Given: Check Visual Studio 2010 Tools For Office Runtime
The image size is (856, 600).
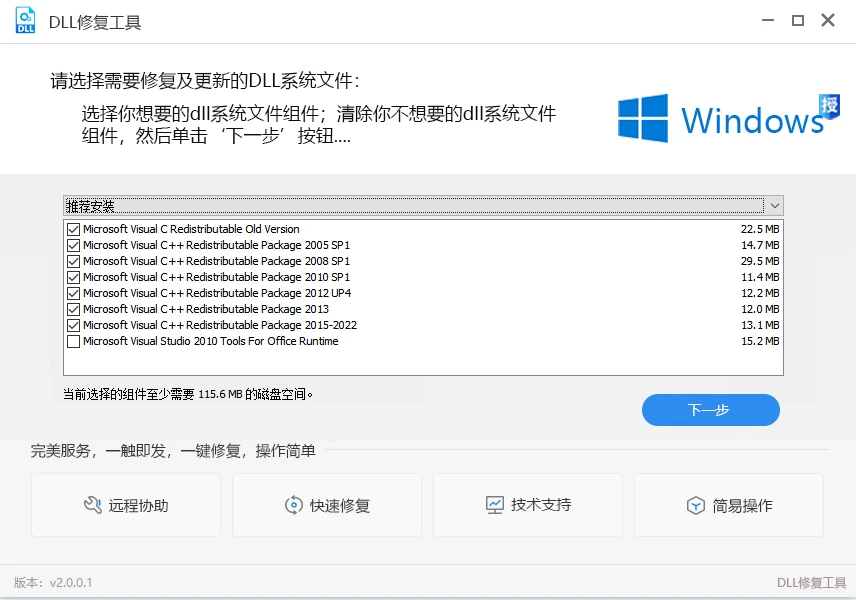Looking at the screenshot, I should (x=73, y=341).
